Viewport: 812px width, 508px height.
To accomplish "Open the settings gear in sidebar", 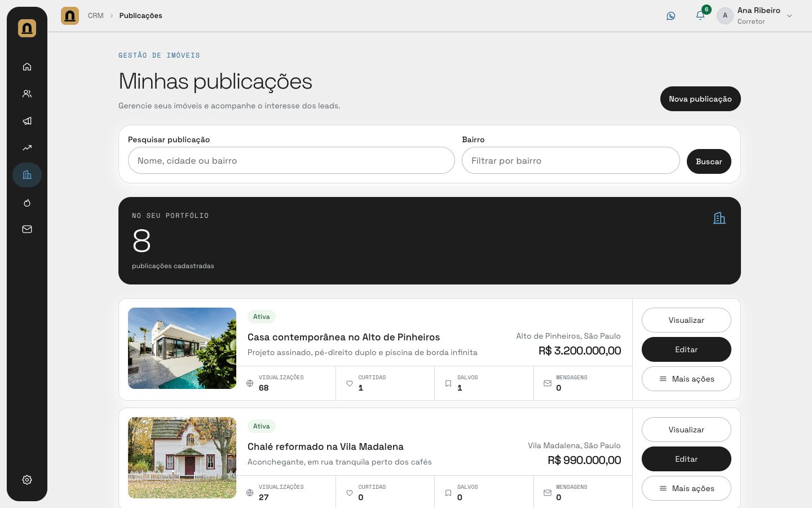I will 27,480.
